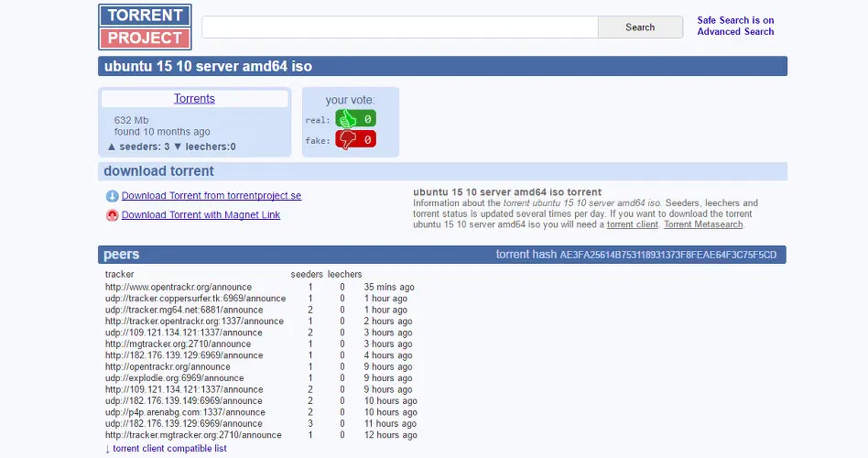The image size is (868, 458).
Task: Click tracker udp://tracker.coppersurfer.tk:6969/announce
Action: 195,299
